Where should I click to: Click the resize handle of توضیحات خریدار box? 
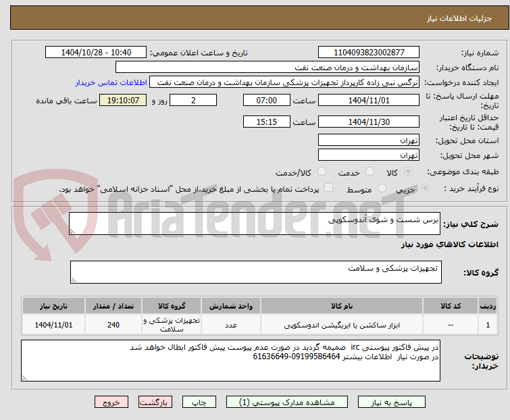click(x=24, y=378)
